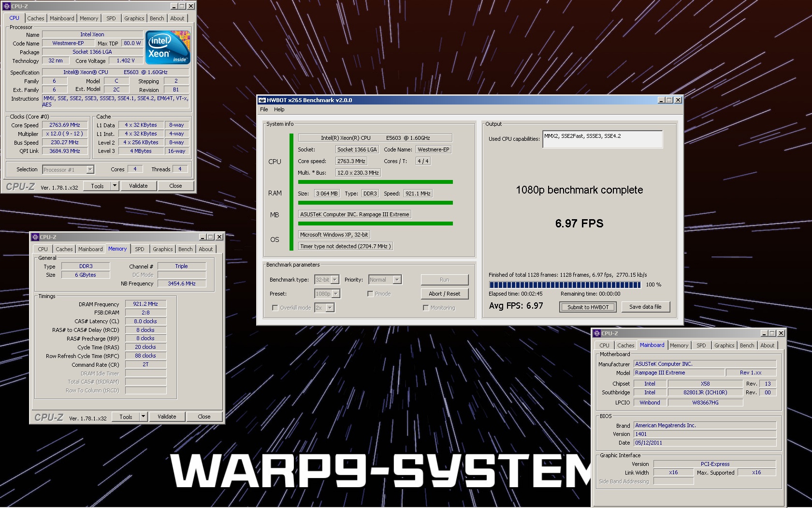The height and width of the screenshot is (508, 812).
Task: Click the green MB status bar
Action: pyautogui.click(x=375, y=224)
